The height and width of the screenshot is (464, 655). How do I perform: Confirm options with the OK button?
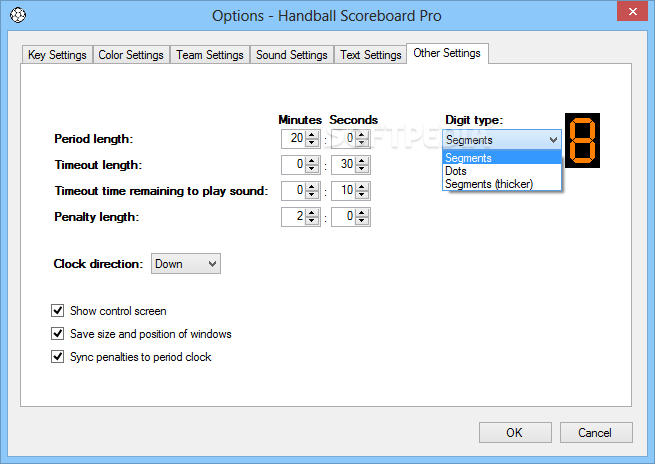pyautogui.click(x=515, y=432)
